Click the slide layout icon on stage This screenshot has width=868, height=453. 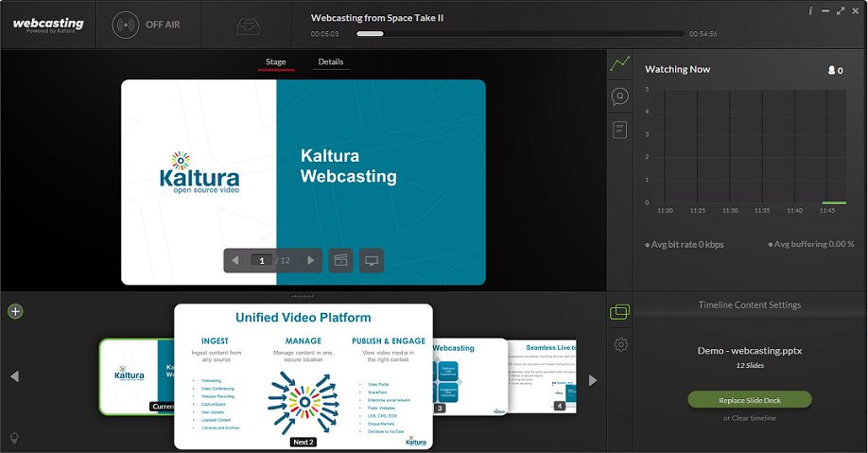click(x=341, y=260)
